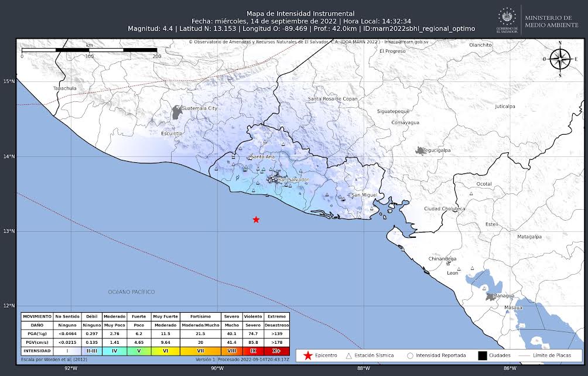Viewport: 588px width, 376px height.
Task: Click the Océano Pacífico label
Action: click(x=131, y=292)
